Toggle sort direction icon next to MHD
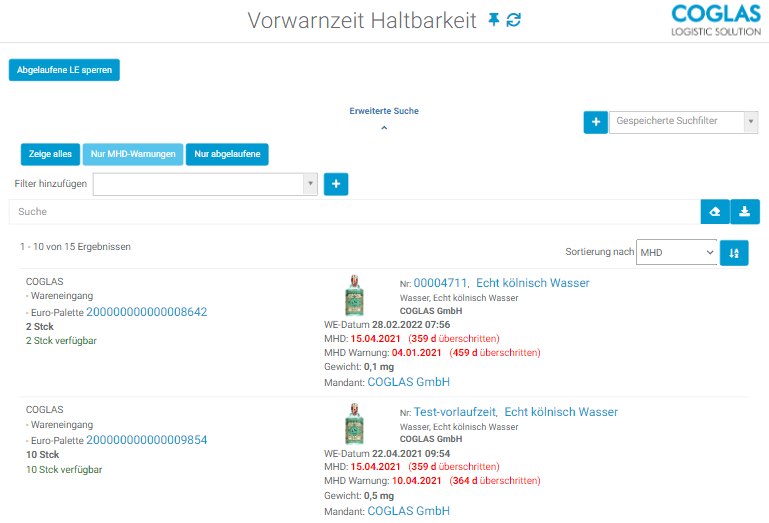Screen dimensions: 769x523 pos(734,253)
